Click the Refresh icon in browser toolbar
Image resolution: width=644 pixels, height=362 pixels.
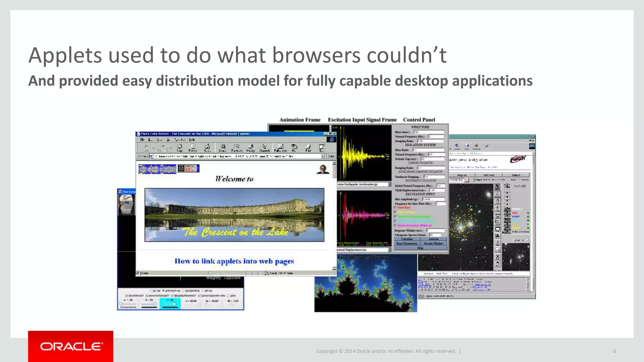(x=193, y=147)
